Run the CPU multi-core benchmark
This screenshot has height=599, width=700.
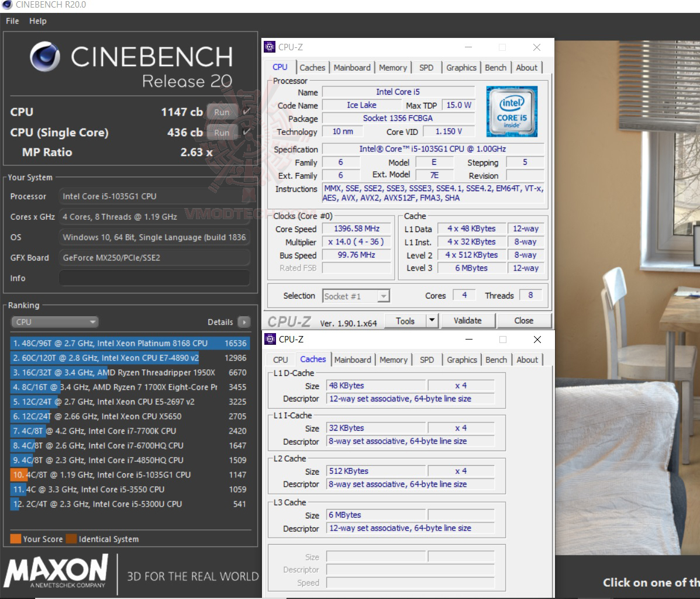pos(222,112)
